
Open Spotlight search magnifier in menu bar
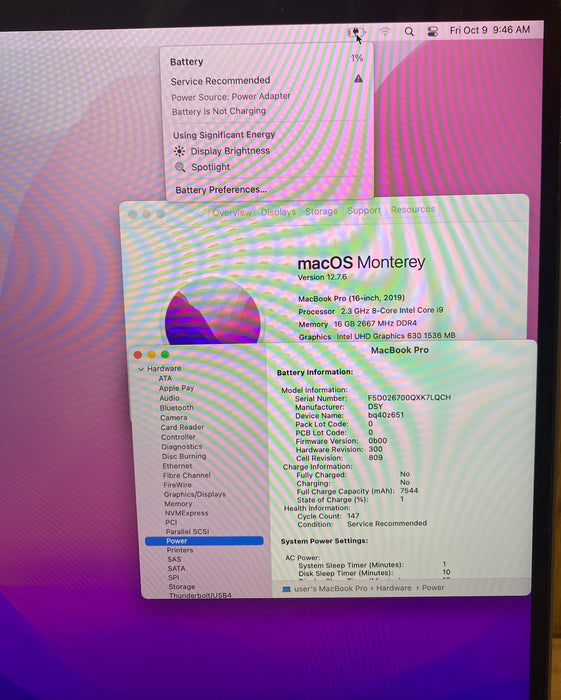click(409, 32)
